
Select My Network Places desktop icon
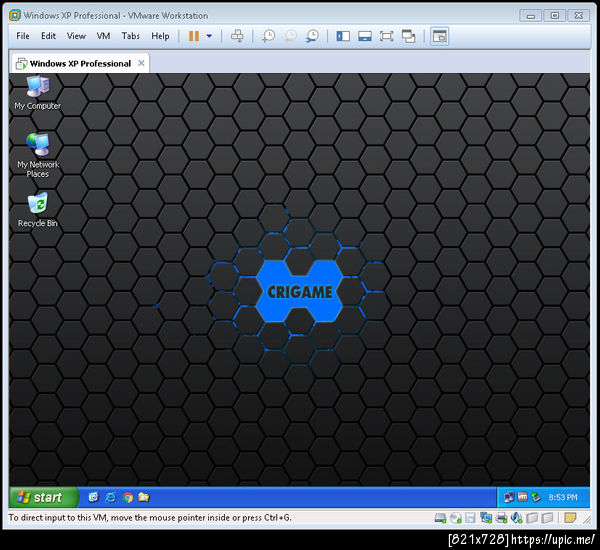coord(38,155)
